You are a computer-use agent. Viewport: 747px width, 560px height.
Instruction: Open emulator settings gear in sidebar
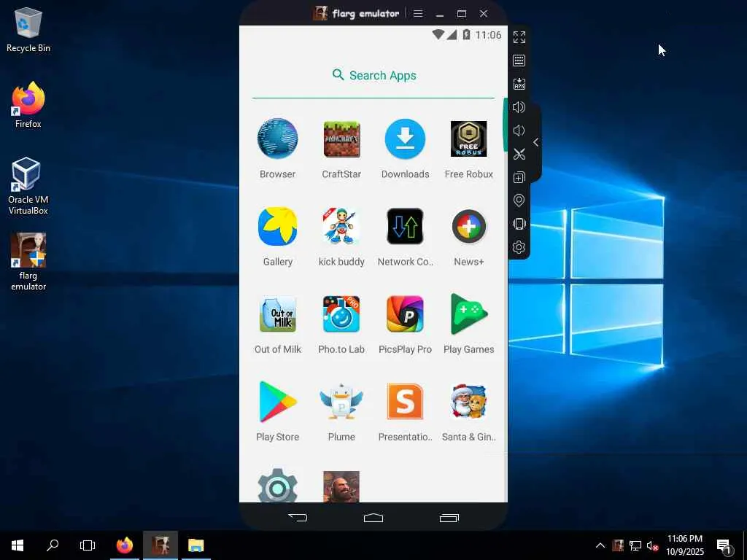(519, 247)
